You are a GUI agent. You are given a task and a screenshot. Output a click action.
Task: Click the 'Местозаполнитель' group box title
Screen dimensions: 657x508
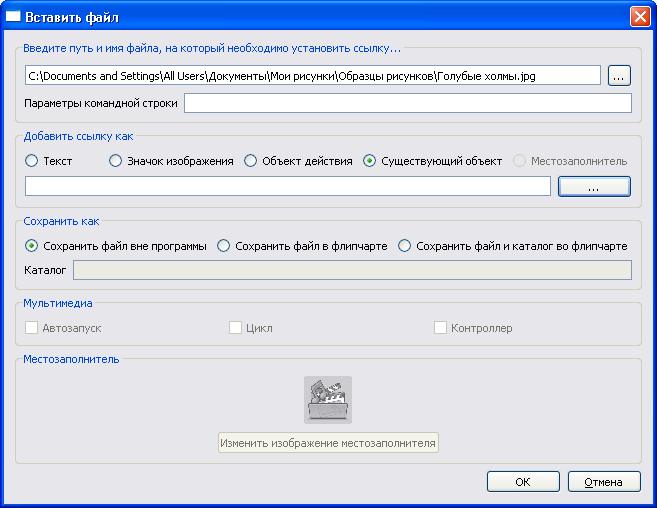(71, 360)
